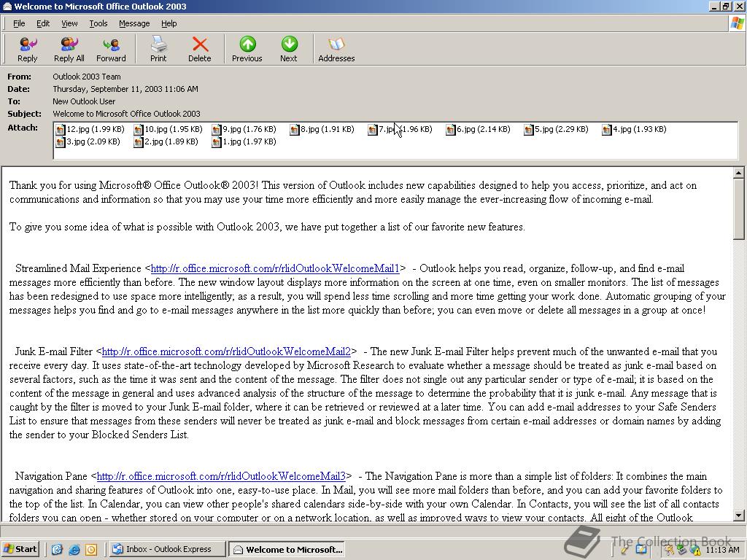747x560 pixels.
Task: Launch Internet Explorer from the quick launch
Action: pyautogui.click(x=74, y=550)
